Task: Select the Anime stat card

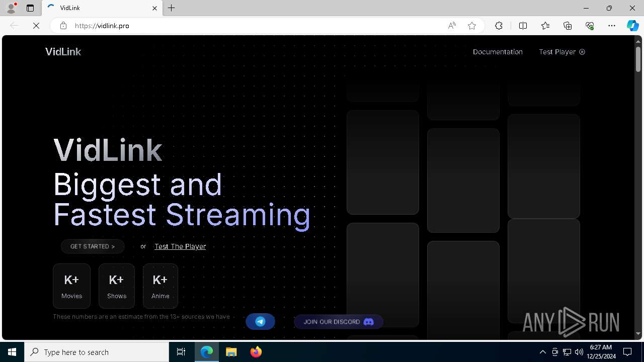Action: coord(160,286)
